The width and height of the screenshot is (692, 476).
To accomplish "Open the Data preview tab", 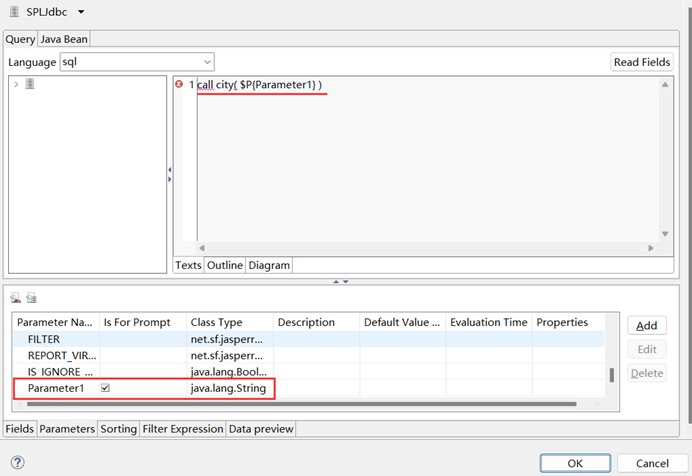I will 261,429.
